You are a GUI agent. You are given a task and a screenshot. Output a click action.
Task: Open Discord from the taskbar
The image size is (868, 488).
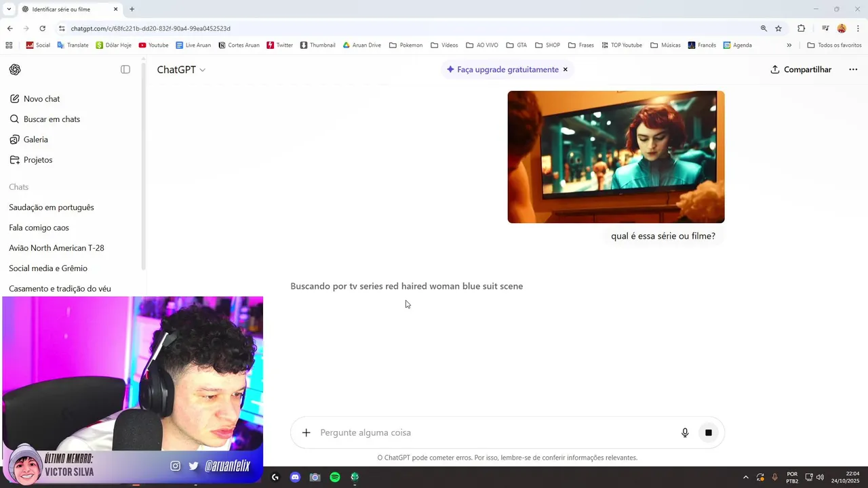click(295, 477)
